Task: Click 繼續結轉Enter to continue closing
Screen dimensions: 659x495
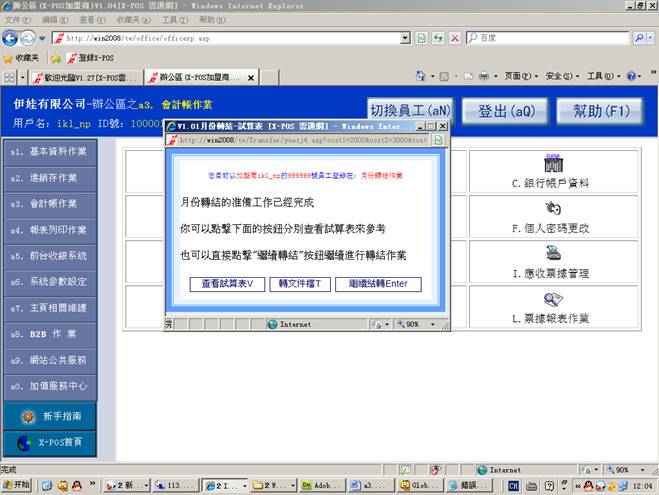Action: (377, 284)
